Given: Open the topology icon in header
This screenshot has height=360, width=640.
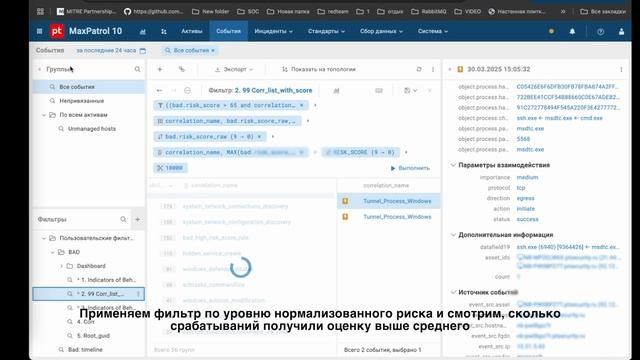Looking at the screenshot, I should point(164,31).
